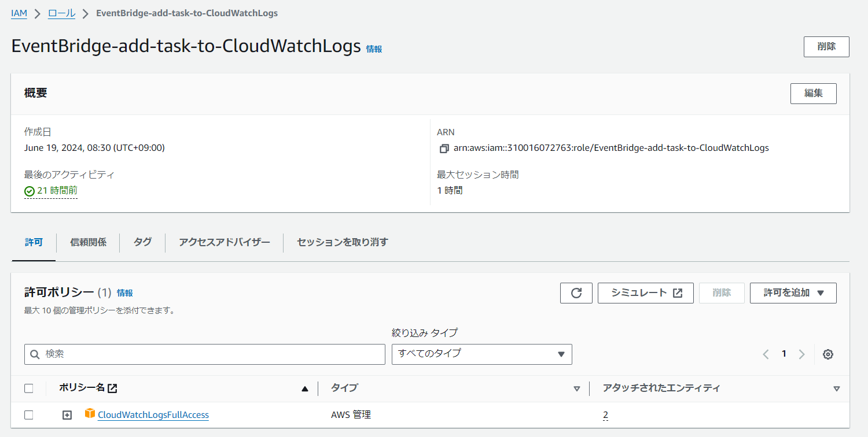The width and height of the screenshot is (868, 437).
Task: Click the IAM breadcrumb link
Action: tap(19, 13)
